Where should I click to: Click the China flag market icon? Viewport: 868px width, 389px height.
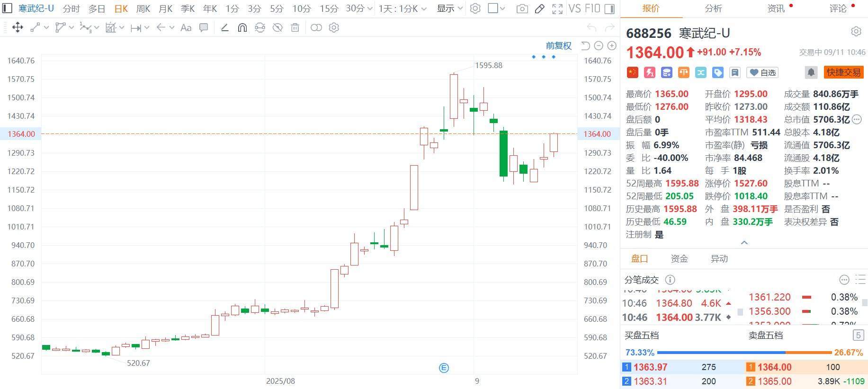tap(633, 72)
